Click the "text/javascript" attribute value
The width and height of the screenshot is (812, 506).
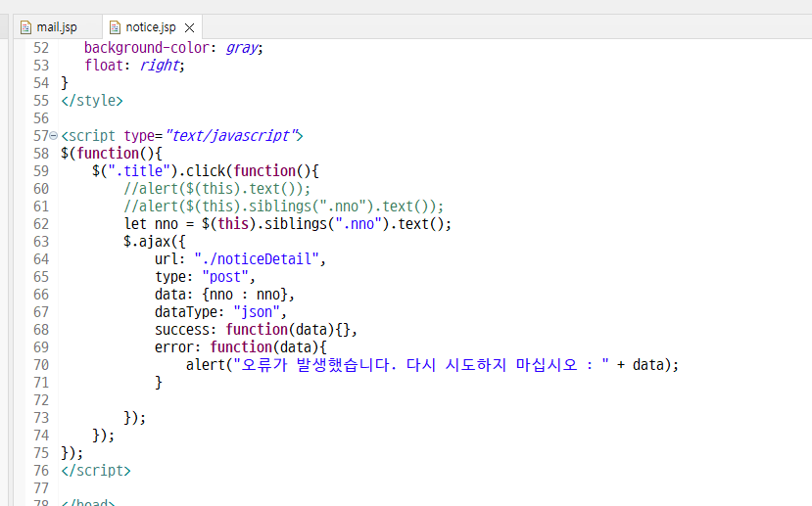click(x=231, y=136)
